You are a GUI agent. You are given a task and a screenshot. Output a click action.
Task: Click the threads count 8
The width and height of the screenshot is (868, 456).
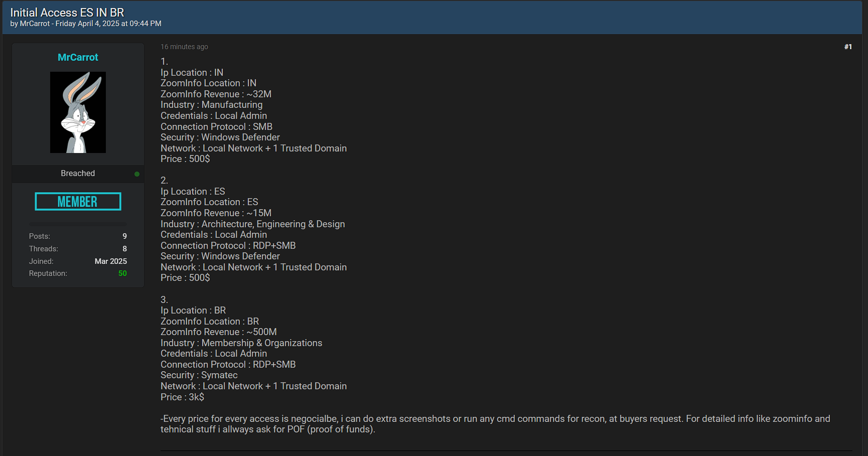point(125,249)
